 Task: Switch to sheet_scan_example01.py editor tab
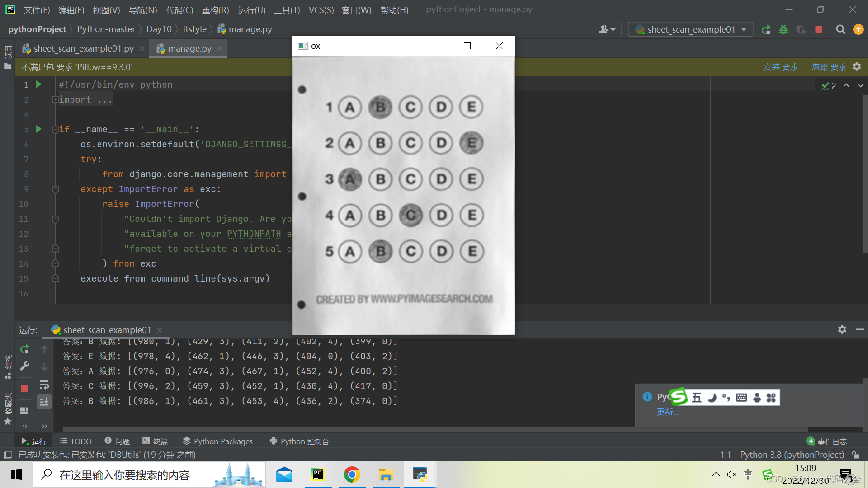[83, 48]
